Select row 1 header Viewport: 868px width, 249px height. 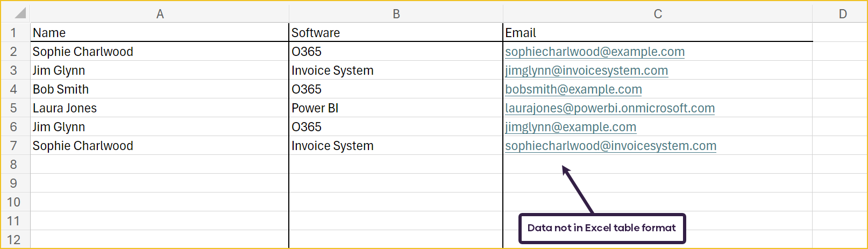(x=15, y=32)
